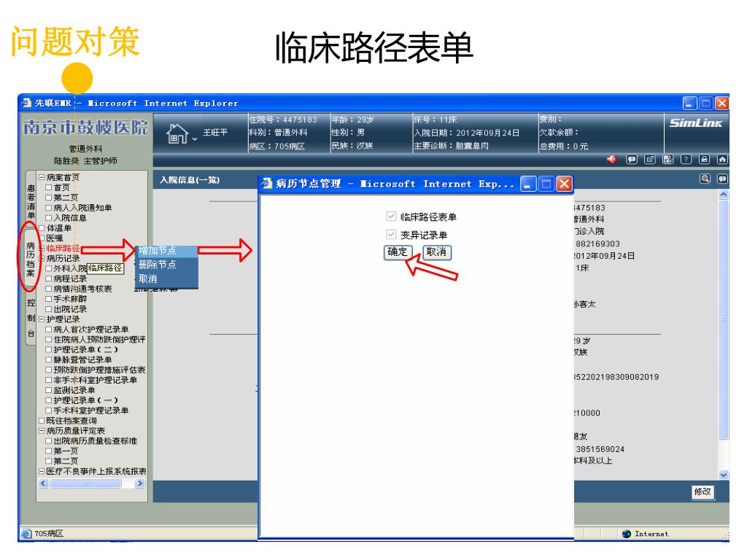Click the Internet zone globe icon
Screen dimensions: 747x560
pos(627,534)
